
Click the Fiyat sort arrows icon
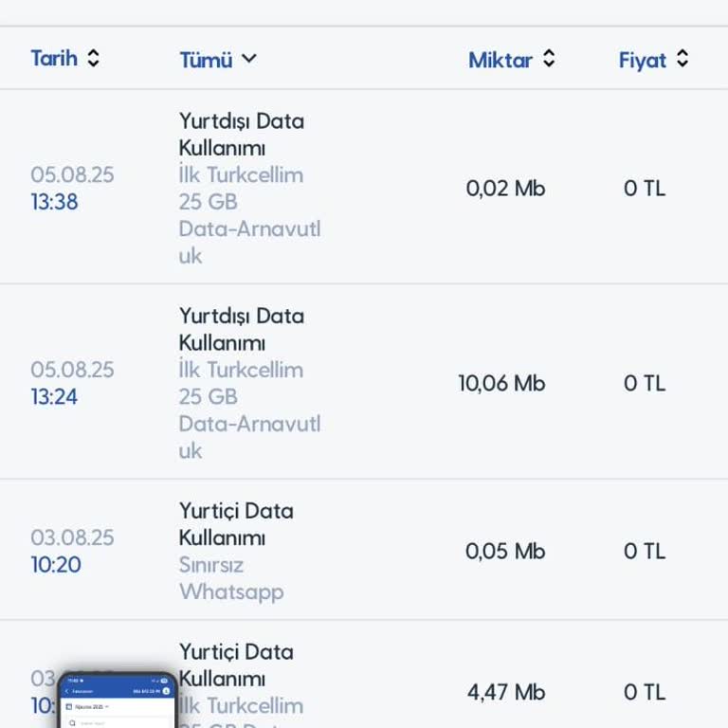click(682, 59)
